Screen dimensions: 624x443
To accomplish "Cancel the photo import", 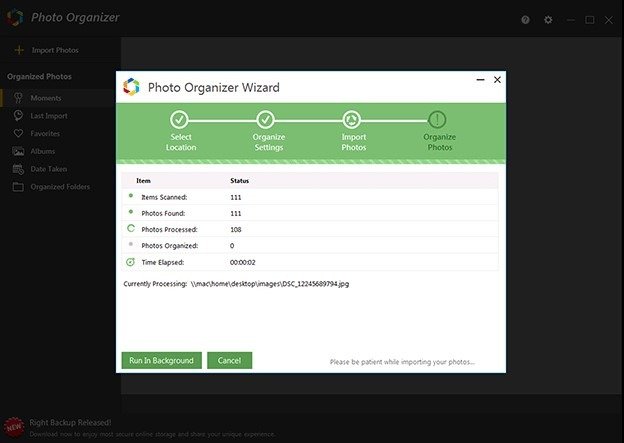I will [230, 360].
